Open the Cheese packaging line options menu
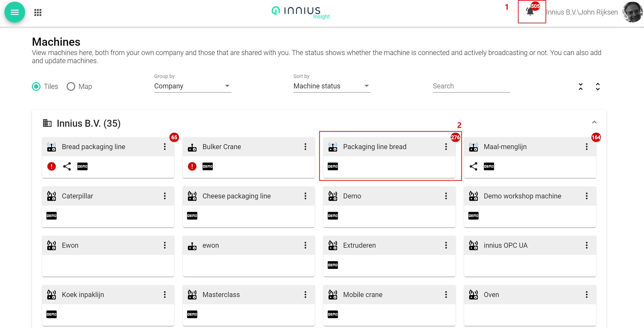 pyautogui.click(x=305, y=196)
